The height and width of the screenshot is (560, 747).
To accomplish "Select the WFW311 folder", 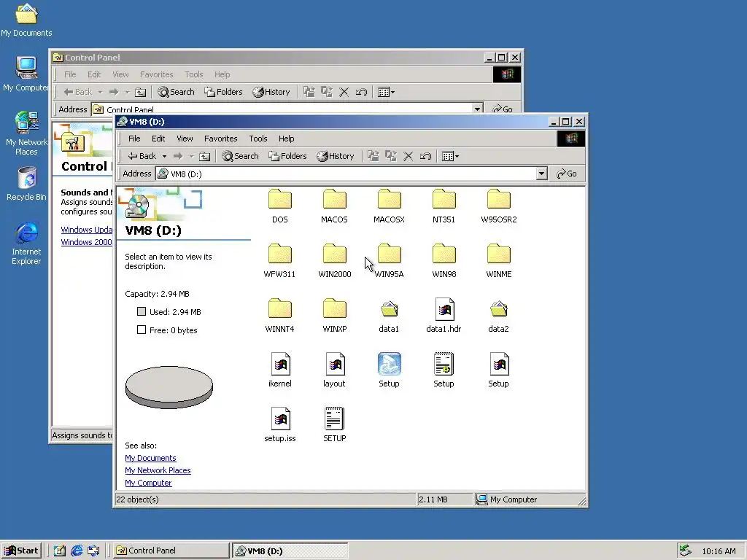I will [279, 260].
